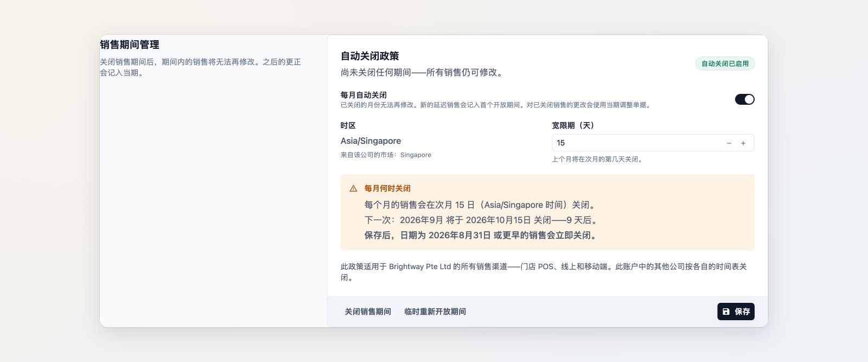Decrease the 宽限期 value with minus
868x362 pixels.
pos(729,143)
